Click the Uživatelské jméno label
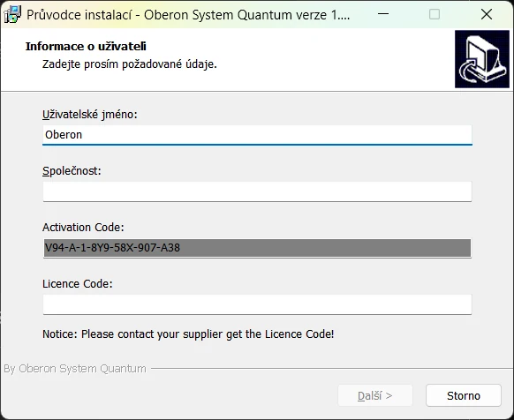The image size is (514, 420). point(90,115)
